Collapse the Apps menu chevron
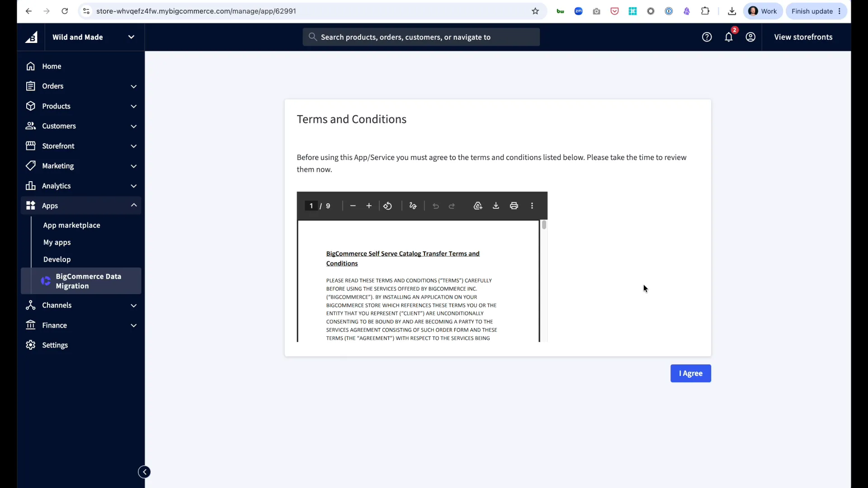Viewport: 868px width, 488px height. (133, 205)
